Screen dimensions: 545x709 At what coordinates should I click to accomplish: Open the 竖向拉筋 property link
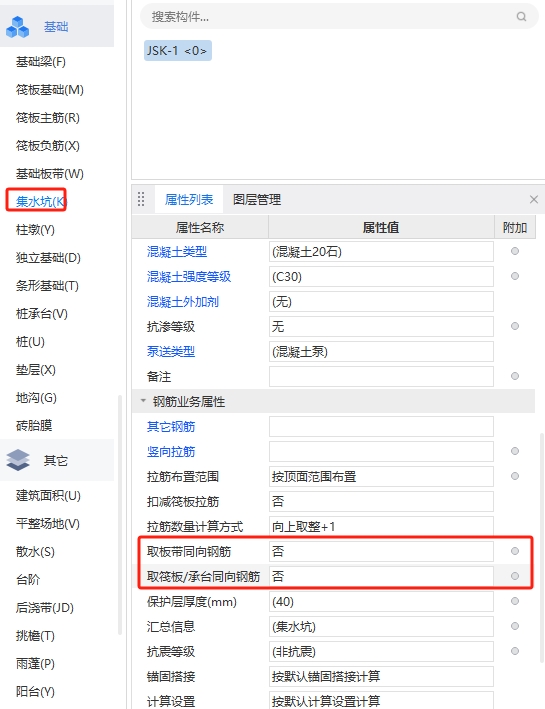[171, 451]
